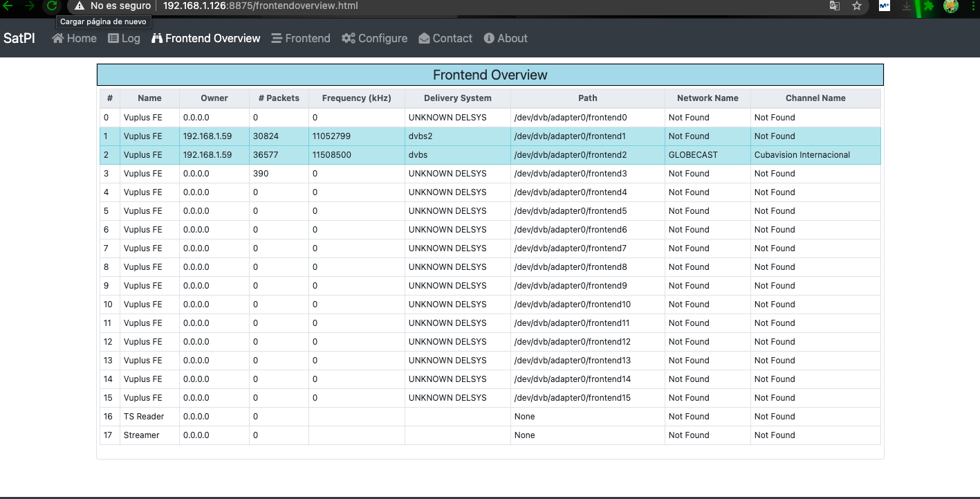
Task: Go to the Home page in navbar
Action: pyautogui.click(x=74, y=39)
